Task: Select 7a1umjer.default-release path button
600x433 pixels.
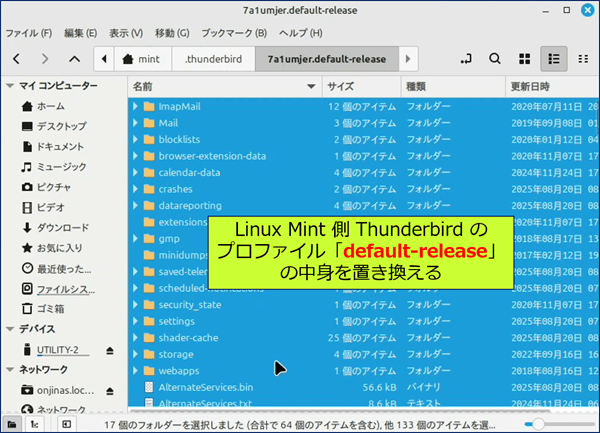Action: [x=327, y=59]
